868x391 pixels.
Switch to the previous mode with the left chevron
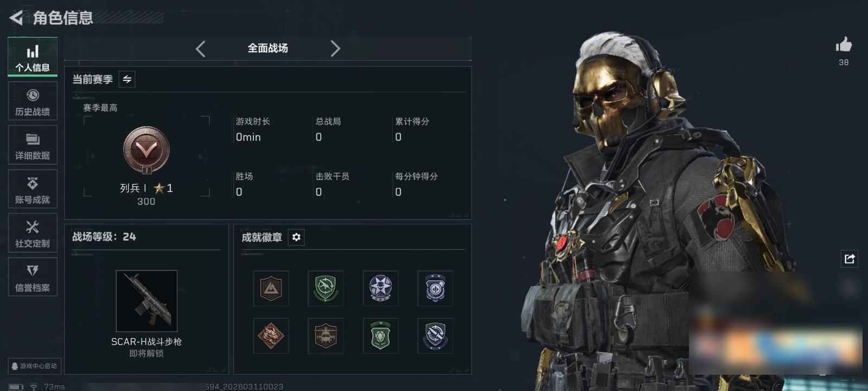click(x=200, y=49)
